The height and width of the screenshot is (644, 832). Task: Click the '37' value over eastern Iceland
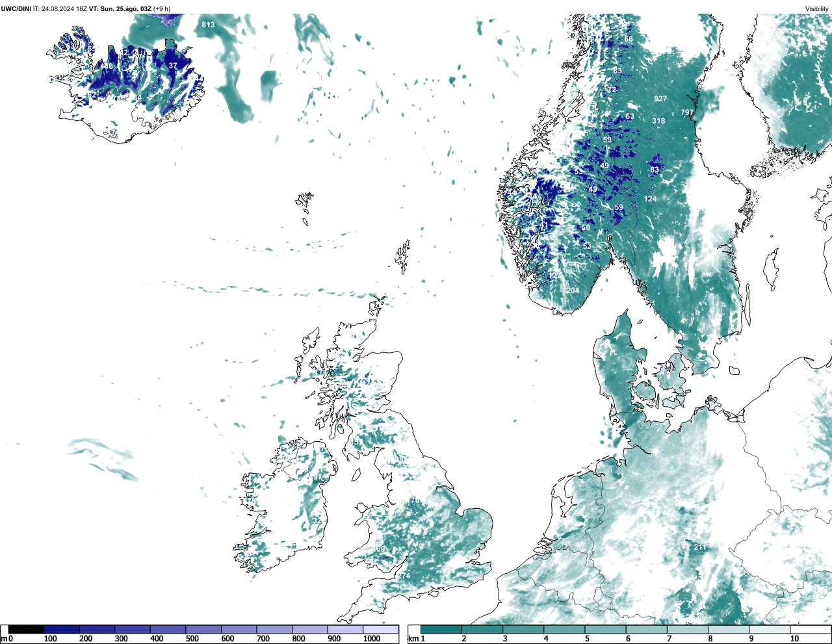[x=173, y=66]
